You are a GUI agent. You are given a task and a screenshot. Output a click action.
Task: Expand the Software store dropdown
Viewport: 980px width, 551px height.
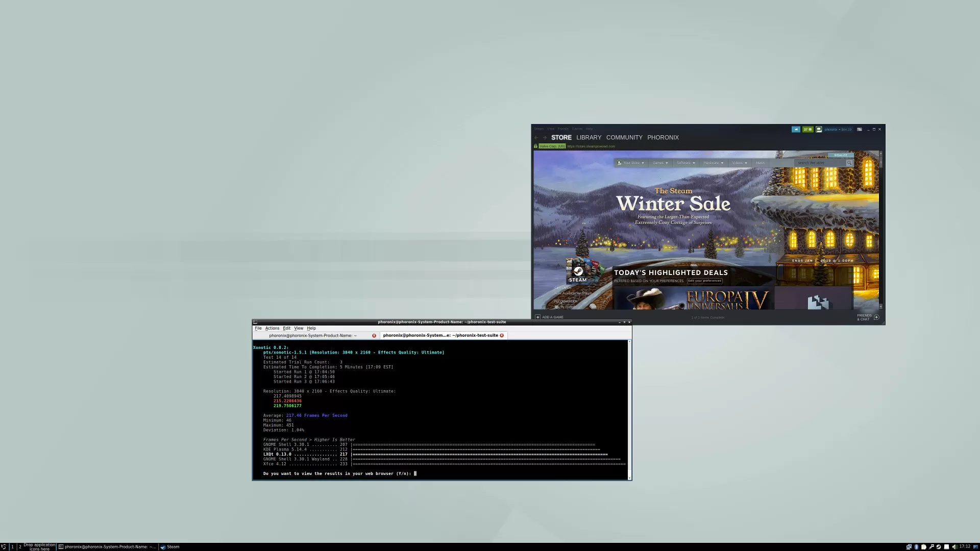(x=685, y=163)
